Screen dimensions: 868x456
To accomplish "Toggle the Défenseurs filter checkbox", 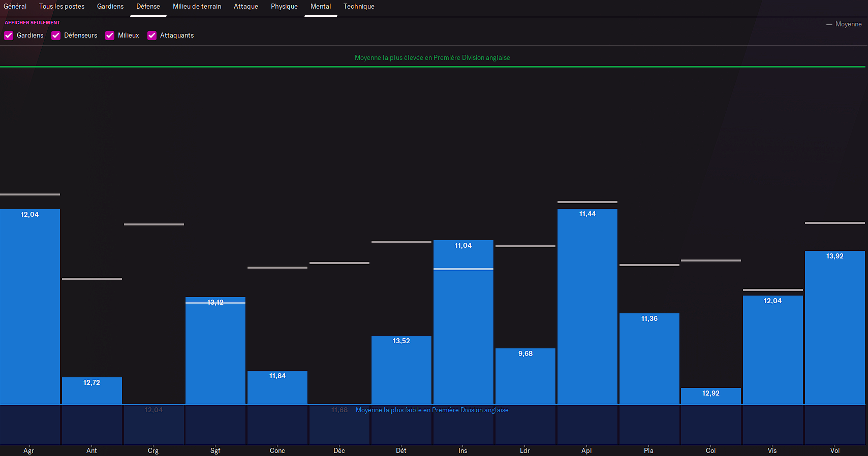I will (56, 36).
